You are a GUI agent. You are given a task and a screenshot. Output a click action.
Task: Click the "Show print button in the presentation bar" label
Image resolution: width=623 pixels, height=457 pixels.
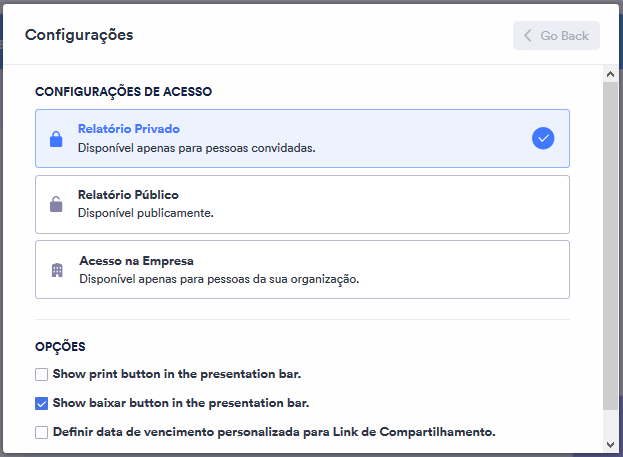(x=177, y=375)
